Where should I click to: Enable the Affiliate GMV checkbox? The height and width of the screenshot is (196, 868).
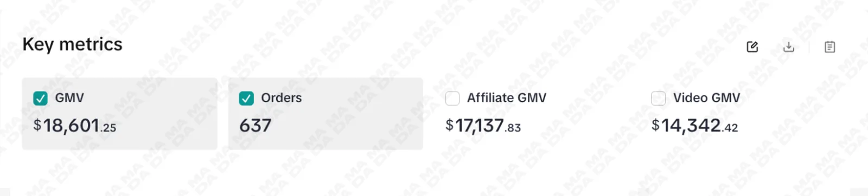(452, 98)
